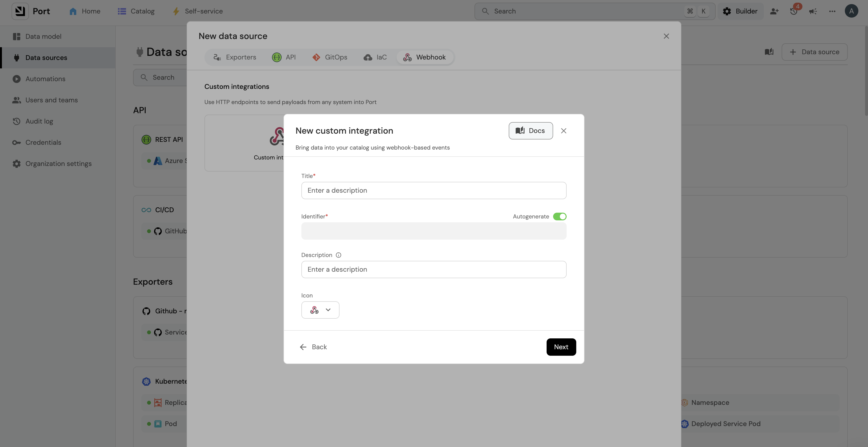868x447 pixels.
Task: Expand the Icon picker dropdown
Action: [x=320, y=310]
